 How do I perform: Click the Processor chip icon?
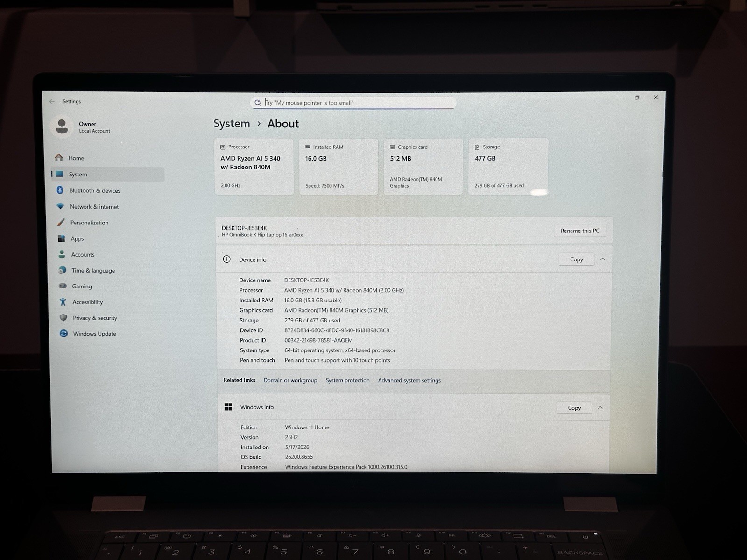(x=223, y=147)
